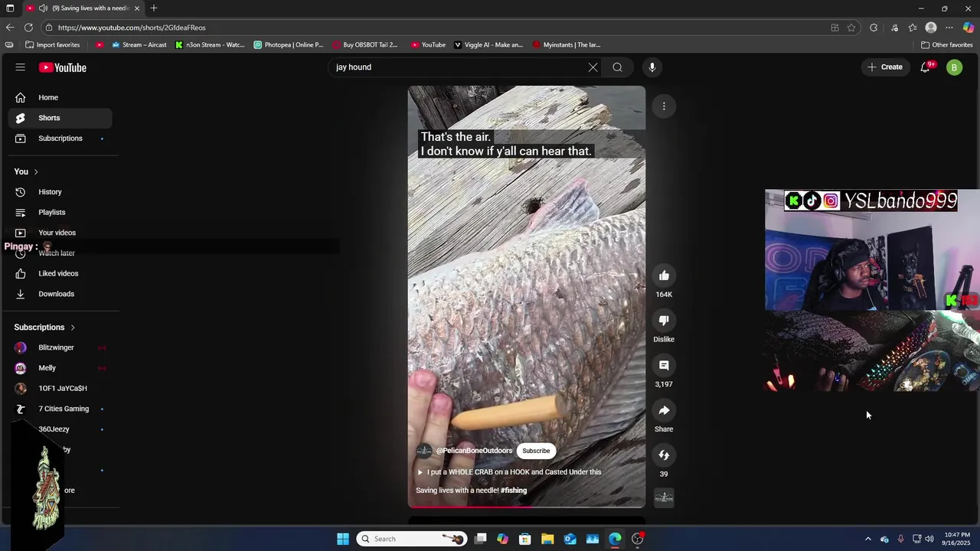Go to Home in the sidebar
The height and width of the screenshot is (551, 980).
60,97
